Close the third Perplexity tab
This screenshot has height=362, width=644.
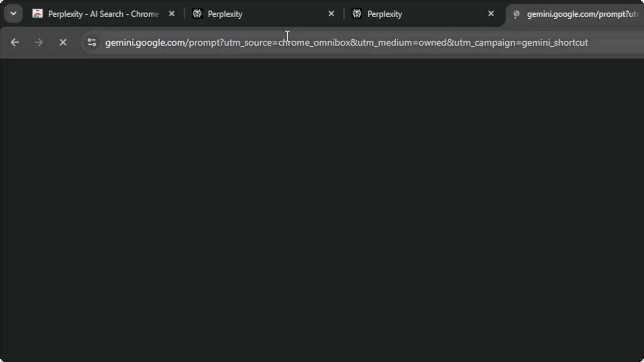(x=491, y=13)
